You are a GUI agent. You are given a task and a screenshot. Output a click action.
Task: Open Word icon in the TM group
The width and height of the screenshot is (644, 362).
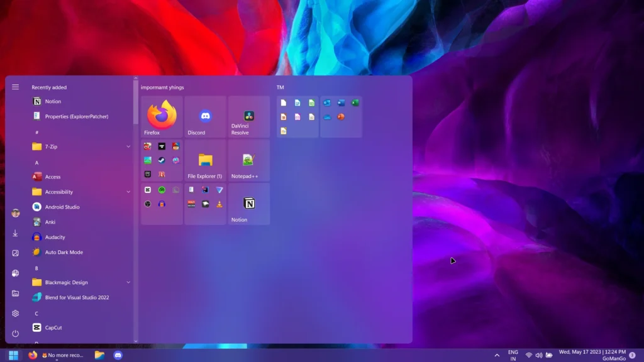341,103
